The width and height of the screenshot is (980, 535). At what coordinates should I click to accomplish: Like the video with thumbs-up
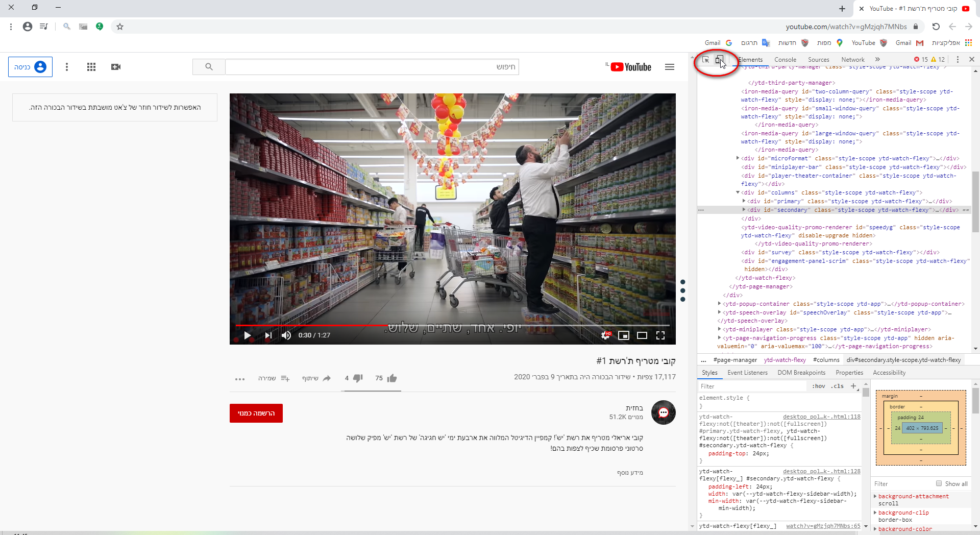(392, 378)
